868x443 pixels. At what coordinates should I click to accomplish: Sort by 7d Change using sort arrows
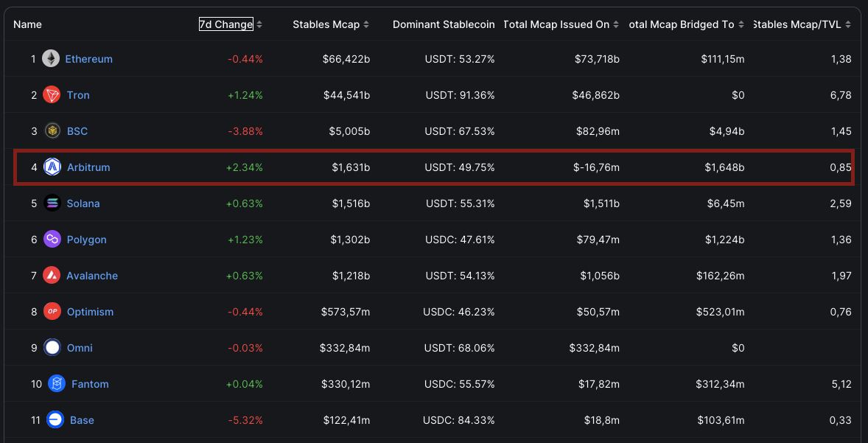[259, 24]
